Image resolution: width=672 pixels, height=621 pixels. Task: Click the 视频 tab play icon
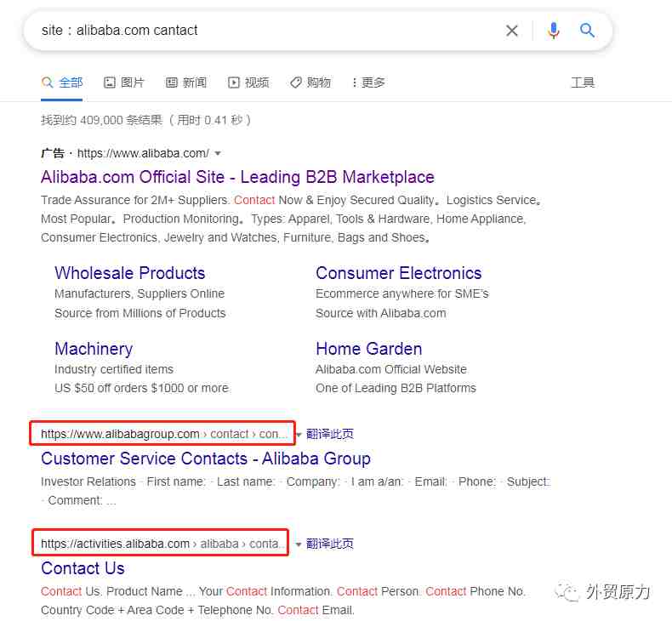234,83
